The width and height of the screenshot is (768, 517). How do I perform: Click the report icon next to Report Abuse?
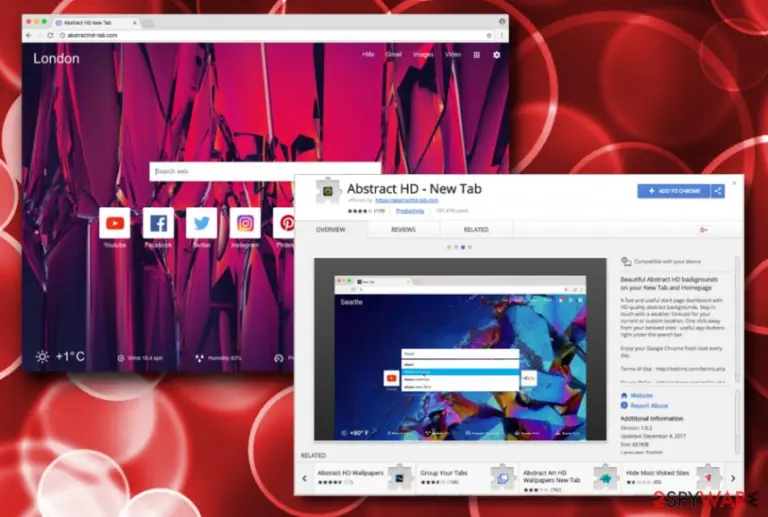click(624, 405)
